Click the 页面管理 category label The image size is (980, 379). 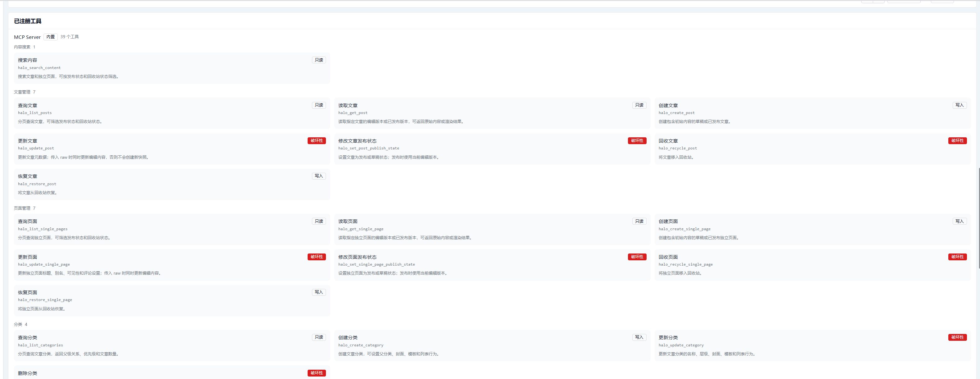pyautogui.click(x=22, y=208)
